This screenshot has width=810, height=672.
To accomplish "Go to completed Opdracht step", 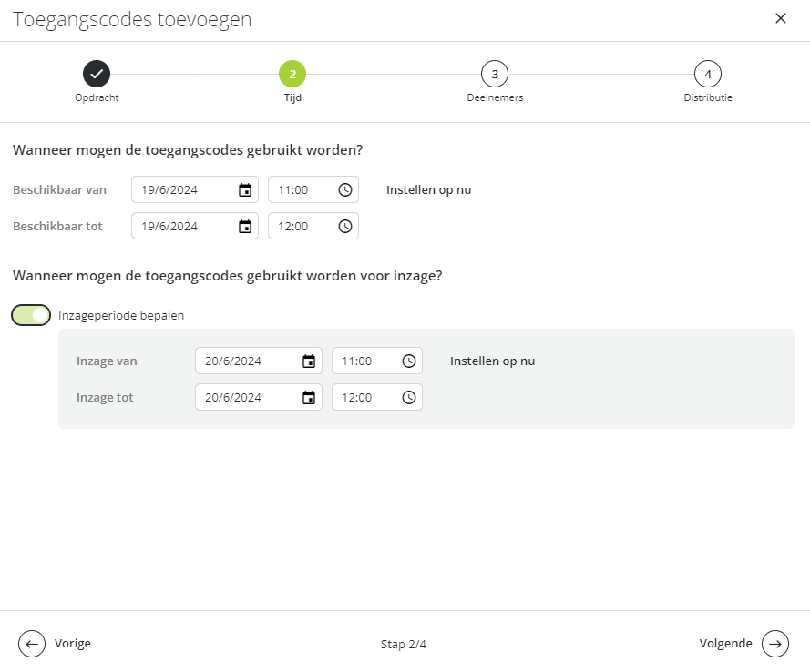I will coord(97,75).
